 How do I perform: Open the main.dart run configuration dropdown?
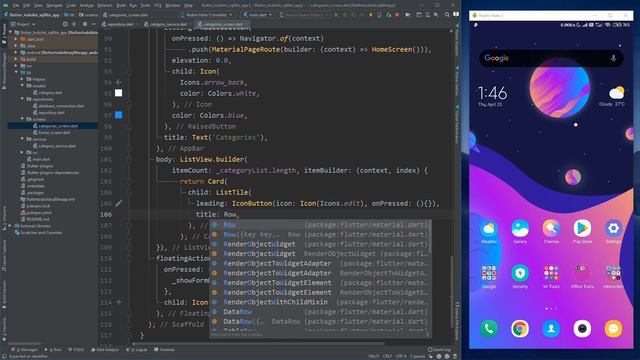pos(258,15)
